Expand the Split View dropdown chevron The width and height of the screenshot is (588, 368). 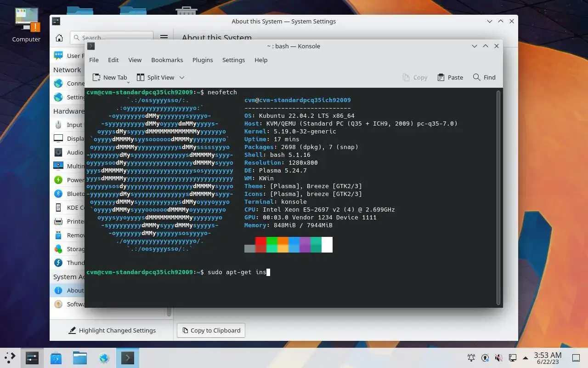click(x=182, y=77)
